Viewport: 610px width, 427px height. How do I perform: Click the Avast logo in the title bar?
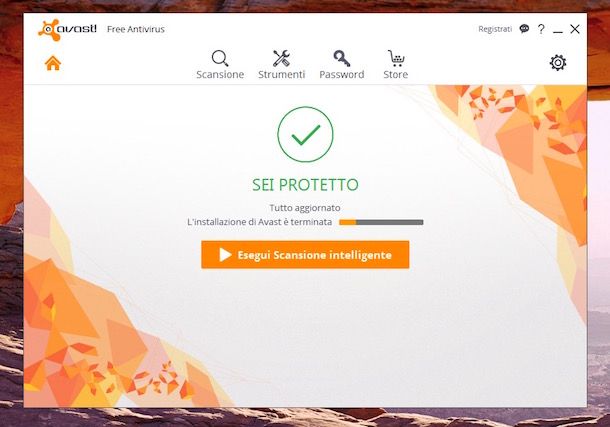(x=67, y=29)
